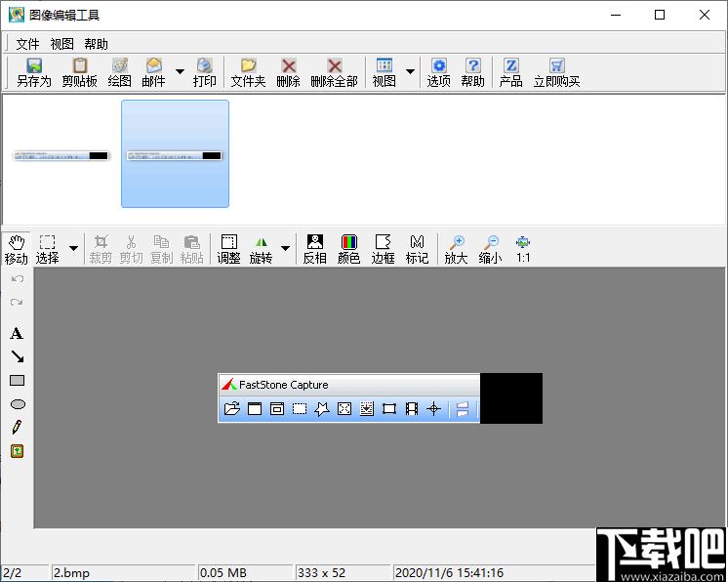Click the Cut (剪切) scissors icon
Viewport: 728px width, 582px height.
[x=131, y=250]
